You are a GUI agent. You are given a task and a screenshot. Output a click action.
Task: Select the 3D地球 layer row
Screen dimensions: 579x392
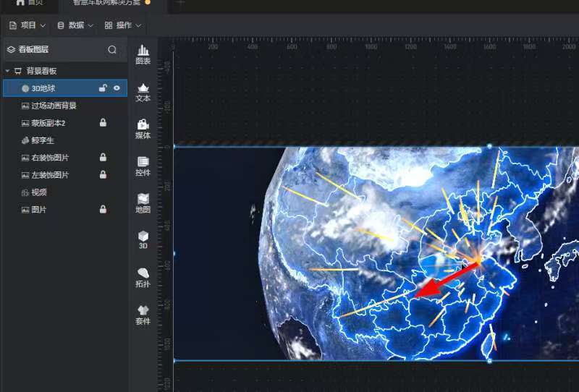(65, 88)
